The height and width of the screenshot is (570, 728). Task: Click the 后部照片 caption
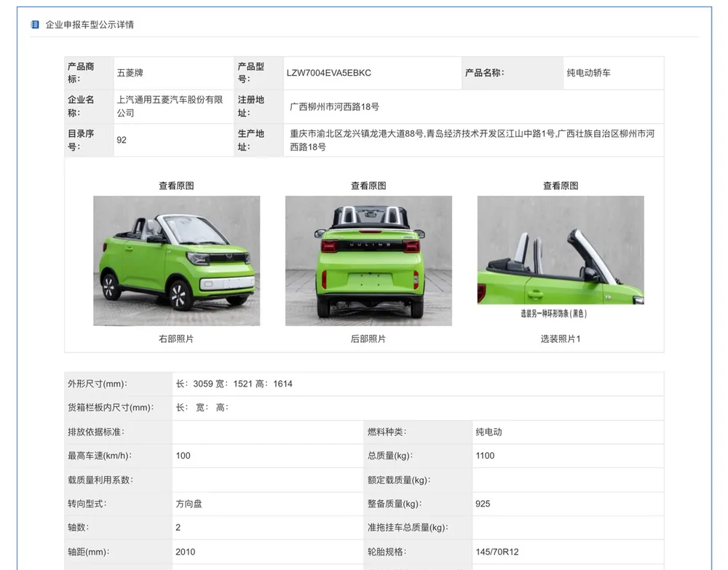click(x=368, y=339)
